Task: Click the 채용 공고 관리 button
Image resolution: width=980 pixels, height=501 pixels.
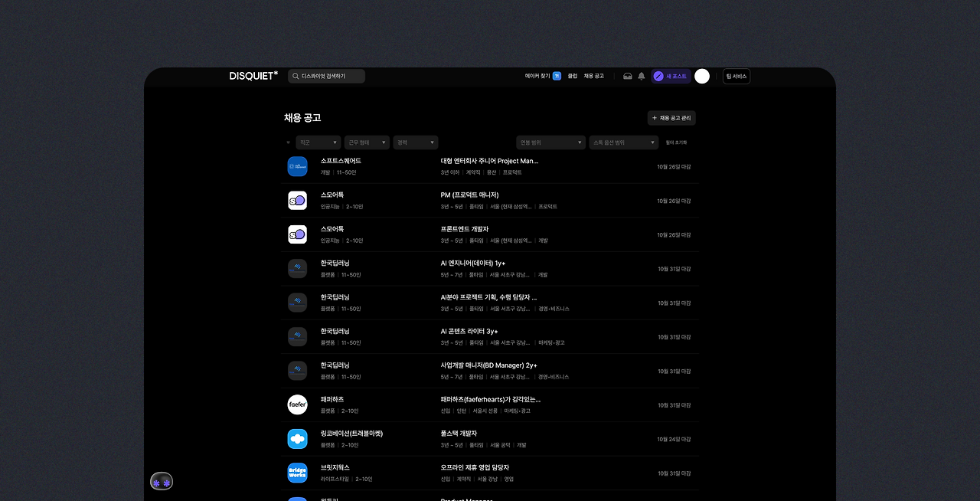Action: [x=671, y=118]
